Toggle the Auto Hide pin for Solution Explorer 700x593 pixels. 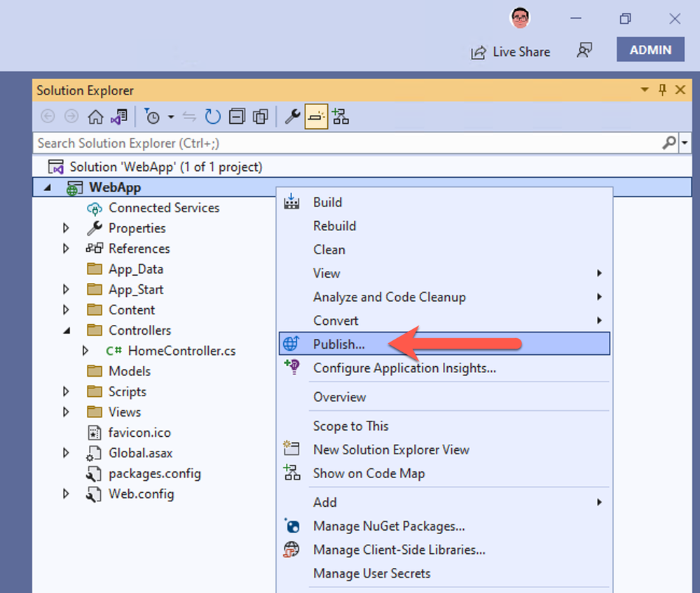pyautogui.click(x=662, y=90)
